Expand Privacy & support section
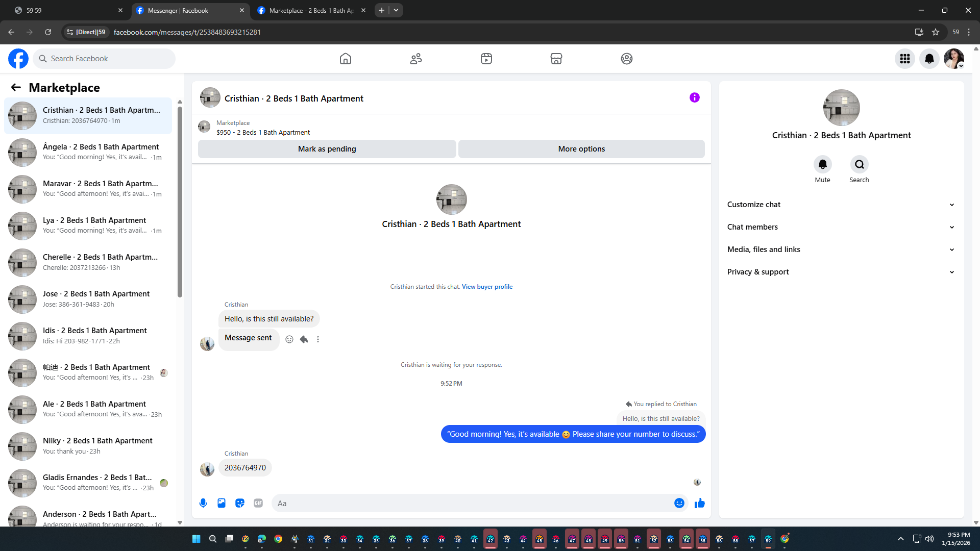This screenshot has width=980, height=551. click(x=841, y=272)
